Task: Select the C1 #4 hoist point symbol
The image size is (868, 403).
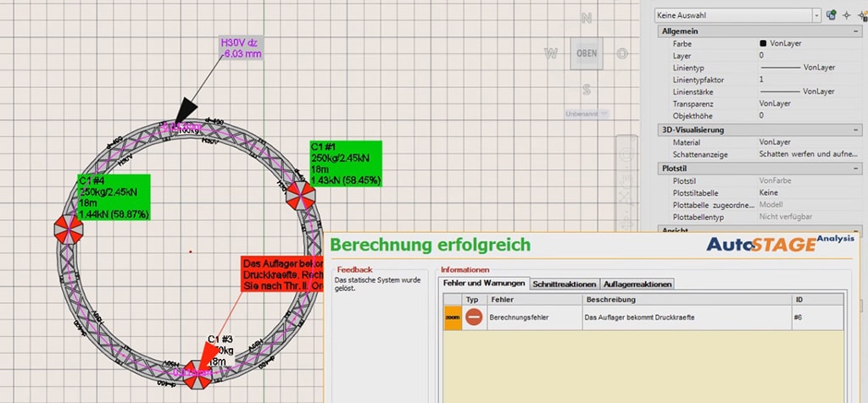Action: point(67,229)
